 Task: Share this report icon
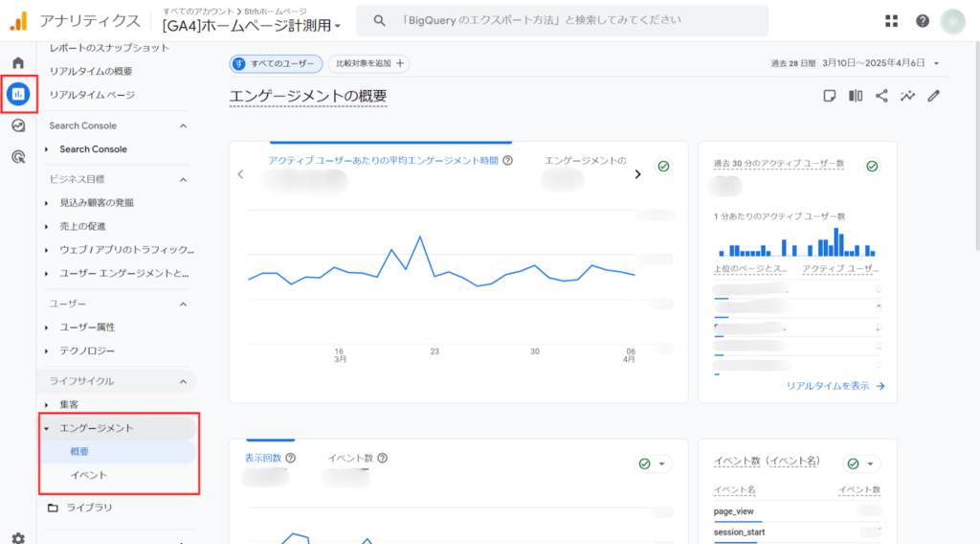(881, 96)
